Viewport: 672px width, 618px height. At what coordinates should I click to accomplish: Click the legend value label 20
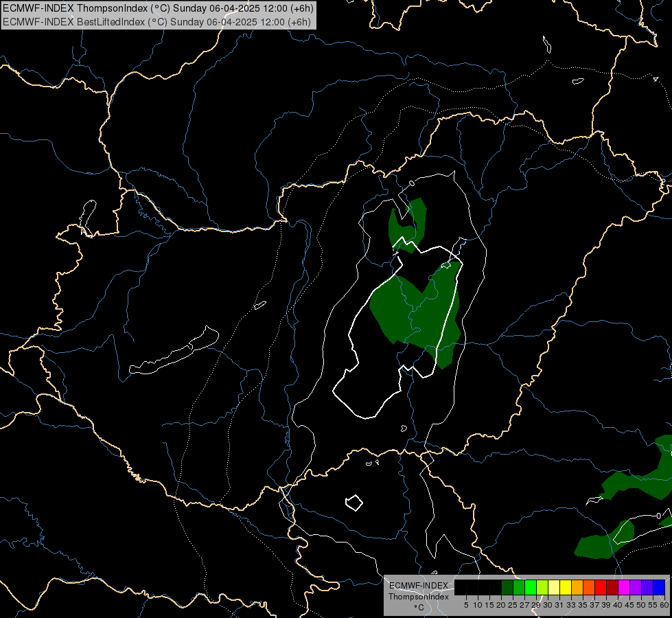[x=501, y=605]
